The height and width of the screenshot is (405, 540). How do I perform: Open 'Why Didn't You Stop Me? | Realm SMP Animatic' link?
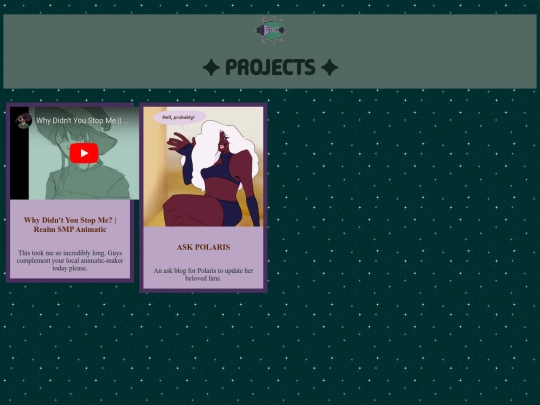pos(70,225)
